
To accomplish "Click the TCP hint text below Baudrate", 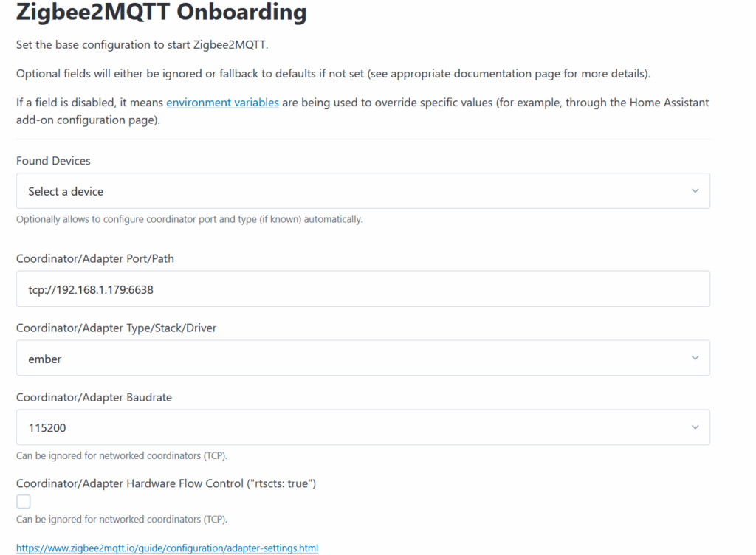I will click(122, 455).
